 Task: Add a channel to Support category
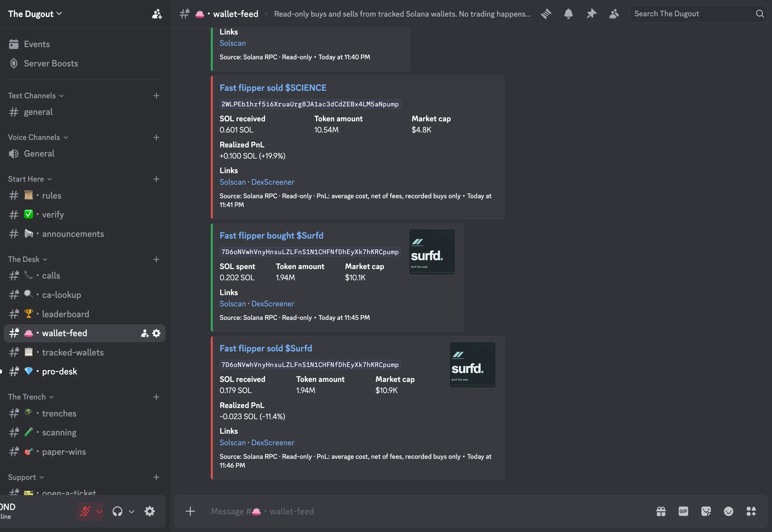(x=156, y=477)
